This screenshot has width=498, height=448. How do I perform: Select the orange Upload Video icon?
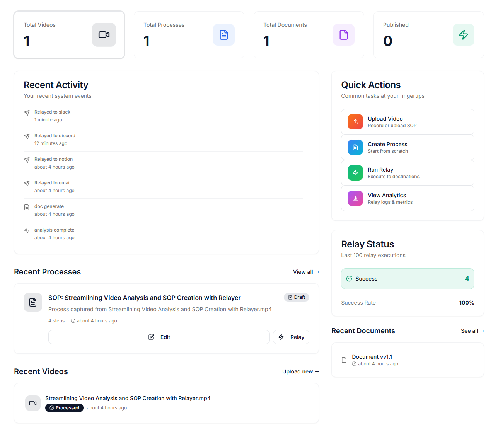[x=355, y=121]
